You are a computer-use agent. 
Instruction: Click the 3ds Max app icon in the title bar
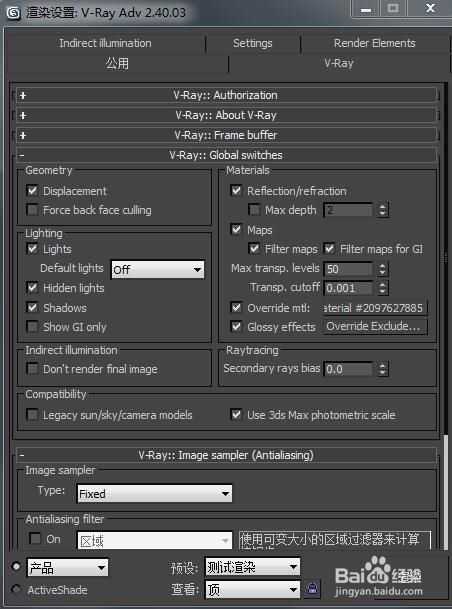click(13, 13)
